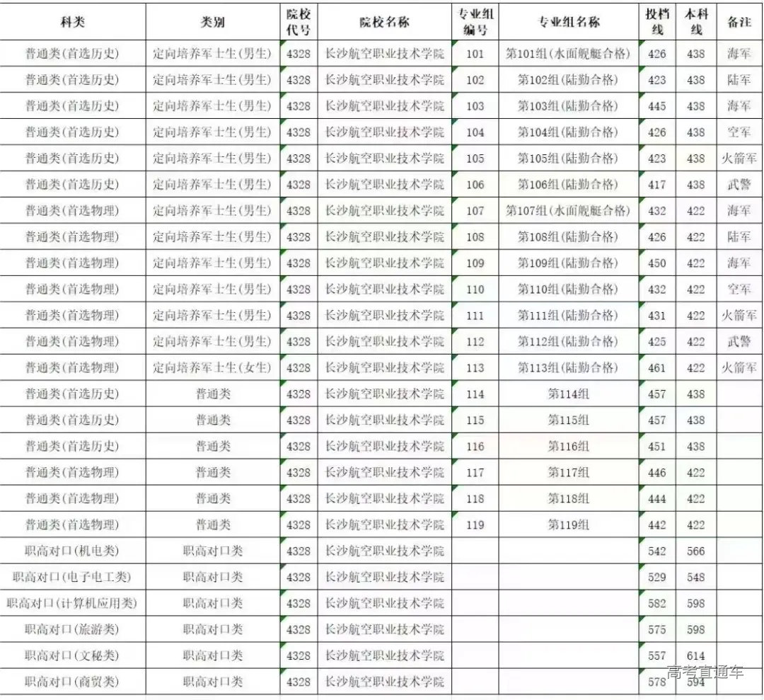Click the 专业组名称 column header
The image size is (764, 700).
click(568, 22)
